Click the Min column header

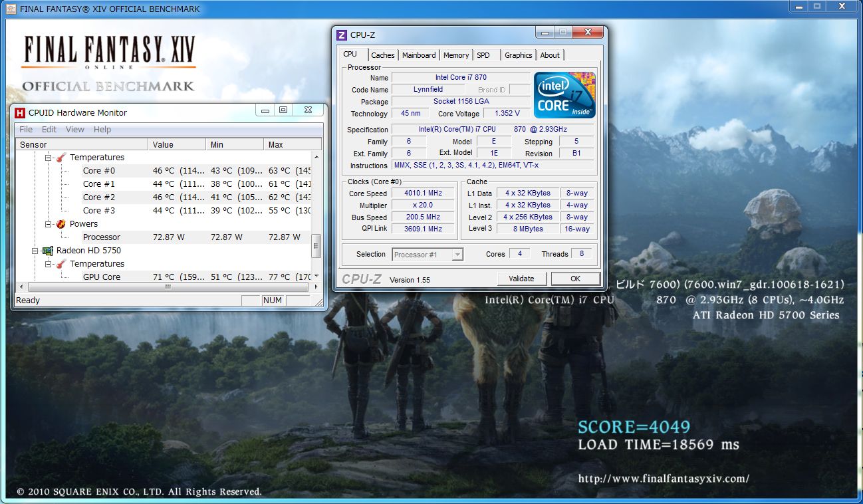click(x=235, y=144)
